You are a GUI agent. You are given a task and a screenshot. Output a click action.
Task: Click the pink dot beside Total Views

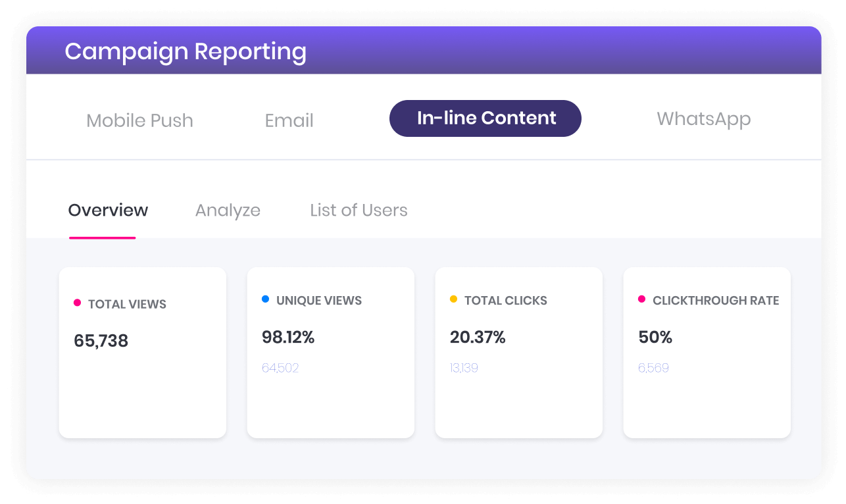coord(77,303)
